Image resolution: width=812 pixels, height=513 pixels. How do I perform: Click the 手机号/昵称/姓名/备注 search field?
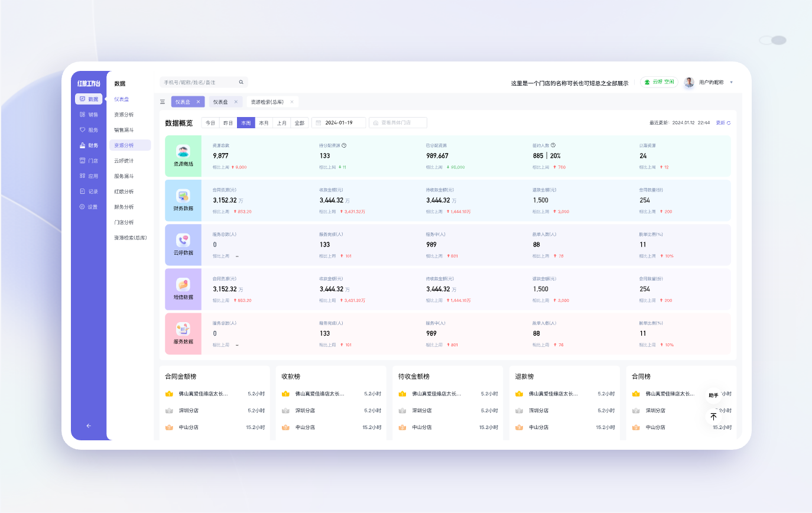[204, 82]
